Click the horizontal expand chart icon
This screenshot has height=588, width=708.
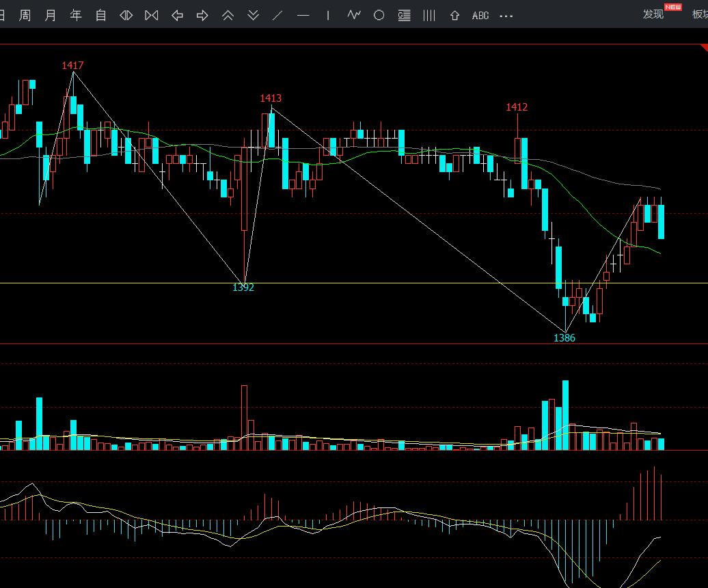pyautogui.click(x=126, y=15)
